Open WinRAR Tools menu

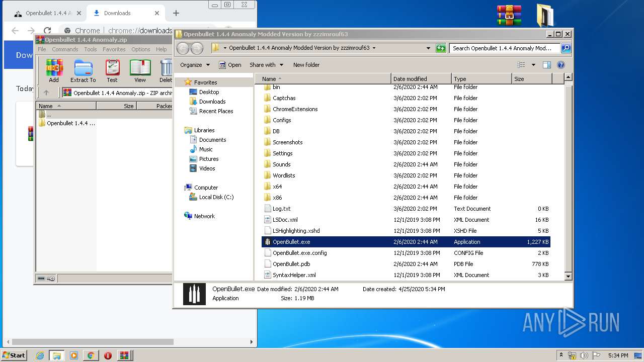coord(91,49)
